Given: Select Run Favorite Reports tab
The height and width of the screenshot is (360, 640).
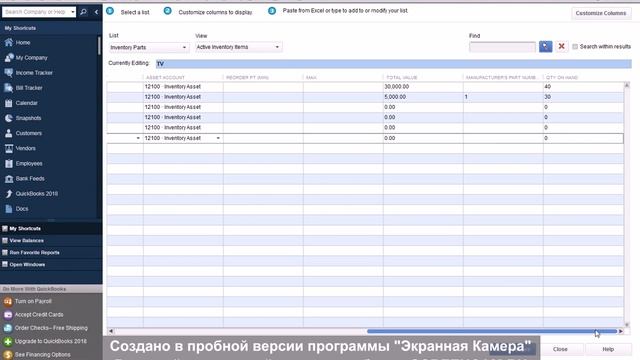Looking at the screenshot, I should tap(34, 253).
